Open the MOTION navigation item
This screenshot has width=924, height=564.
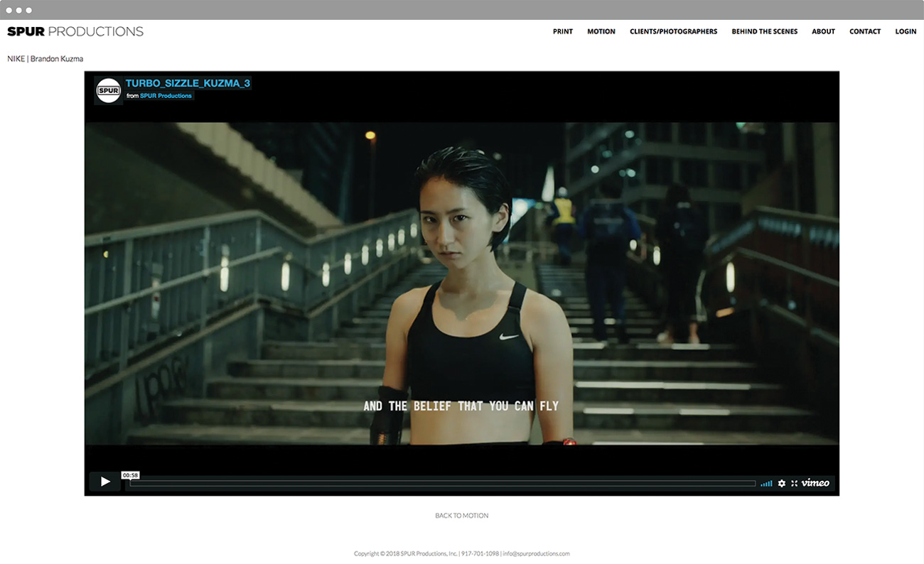(601, 31)
